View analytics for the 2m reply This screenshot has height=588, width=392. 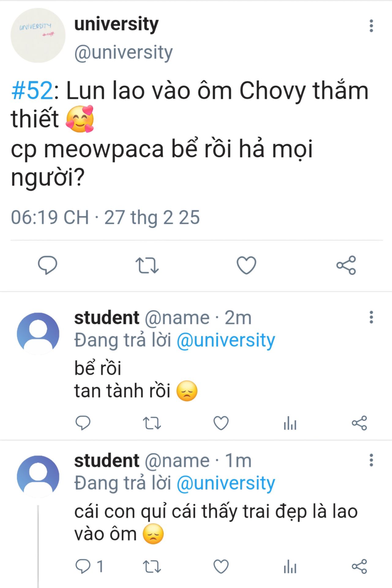coord(290,424)
